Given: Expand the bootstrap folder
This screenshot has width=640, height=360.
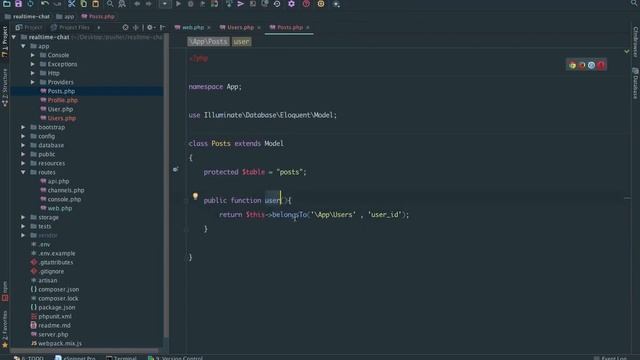Looking at the screenshot, I should 23,127.
